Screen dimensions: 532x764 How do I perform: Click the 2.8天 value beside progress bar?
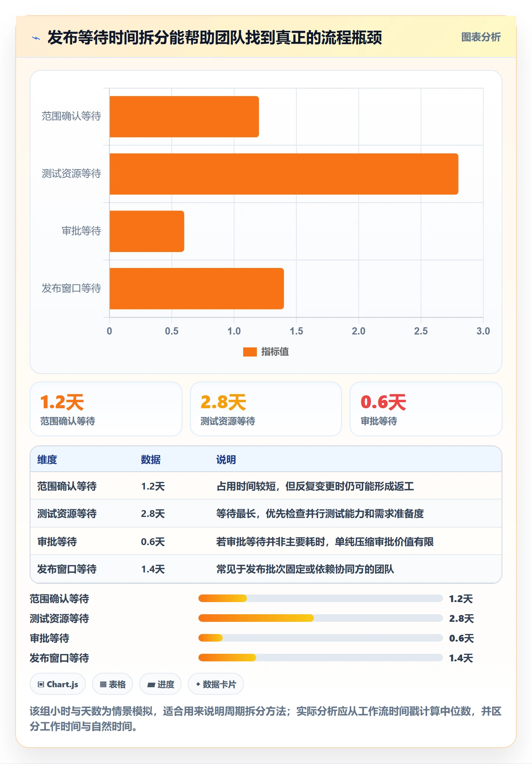461,618
